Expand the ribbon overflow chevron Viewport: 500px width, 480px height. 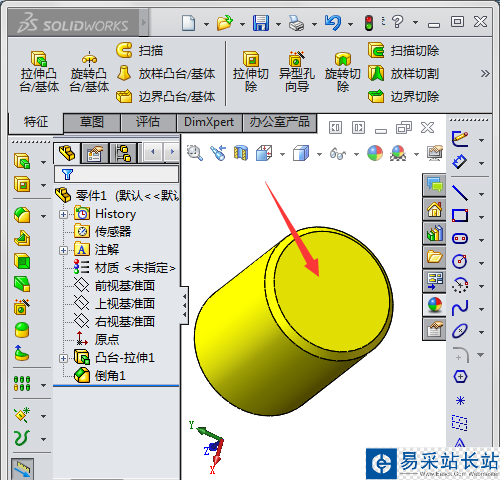pos(485,74)
